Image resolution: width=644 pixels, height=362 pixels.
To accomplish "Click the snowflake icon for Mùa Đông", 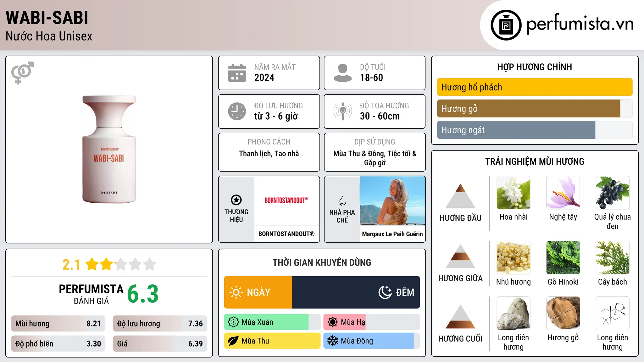I will pyautogui.click(x=333, y=341).
